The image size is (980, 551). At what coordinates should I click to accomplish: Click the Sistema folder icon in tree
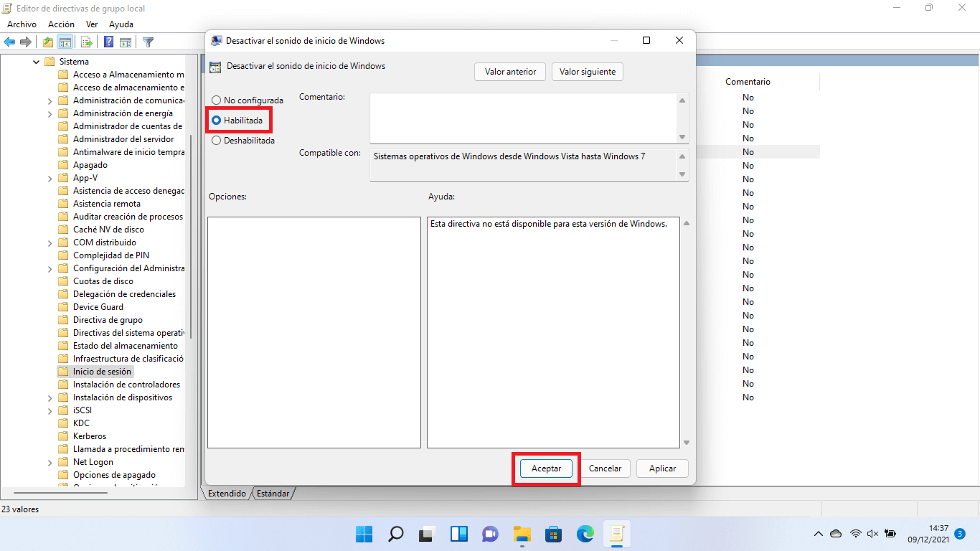pyautogui.click(x=50, y=62)
